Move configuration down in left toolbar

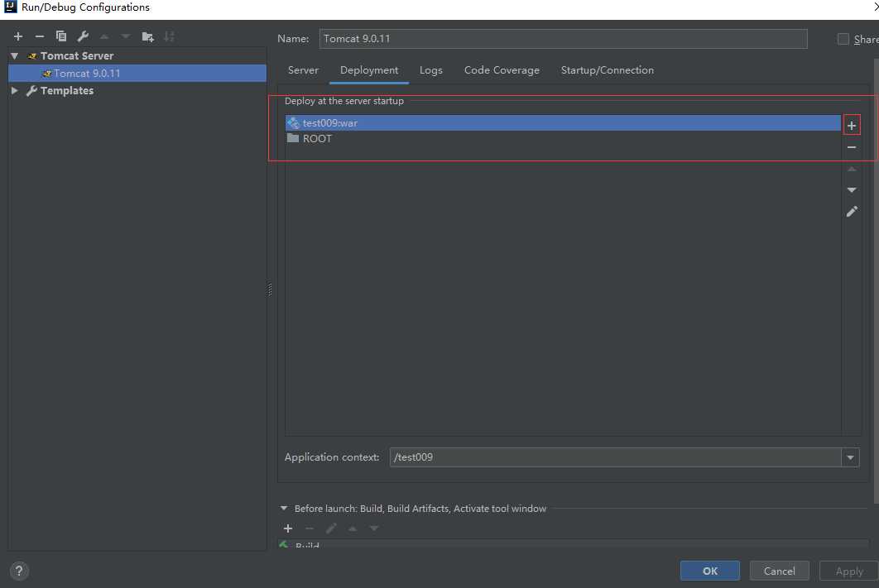[126, 36]
